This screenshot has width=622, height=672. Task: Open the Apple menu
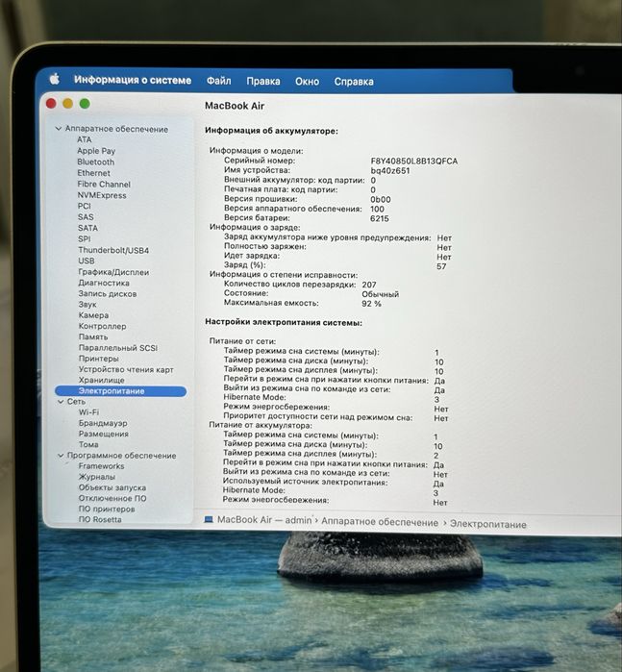pos(55,79)
